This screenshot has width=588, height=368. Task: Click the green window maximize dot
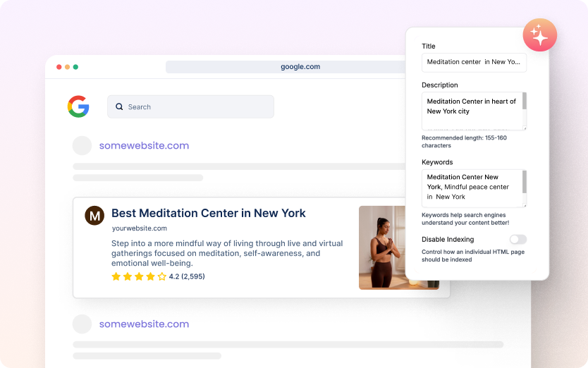pyautogui.click(x=75, y=67)
